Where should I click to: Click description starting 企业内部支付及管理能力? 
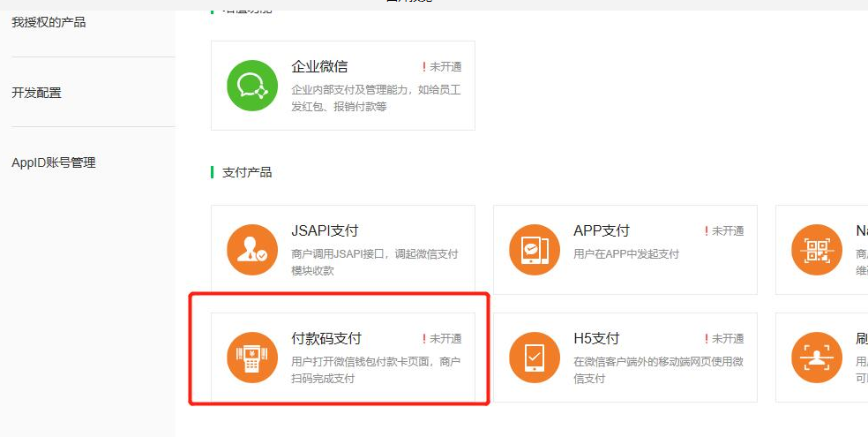(376, 98)
